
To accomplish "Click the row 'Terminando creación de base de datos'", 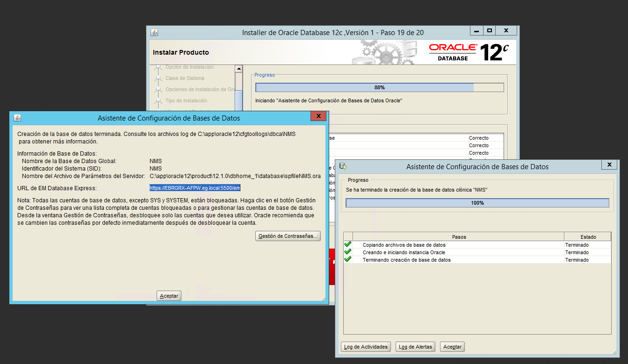I will coord(477,260).
